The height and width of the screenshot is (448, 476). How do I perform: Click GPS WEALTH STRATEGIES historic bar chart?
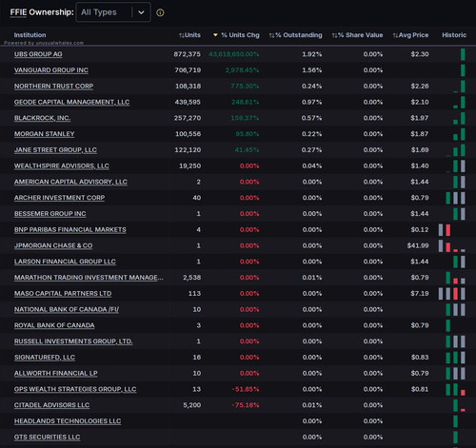click(455, 389)
